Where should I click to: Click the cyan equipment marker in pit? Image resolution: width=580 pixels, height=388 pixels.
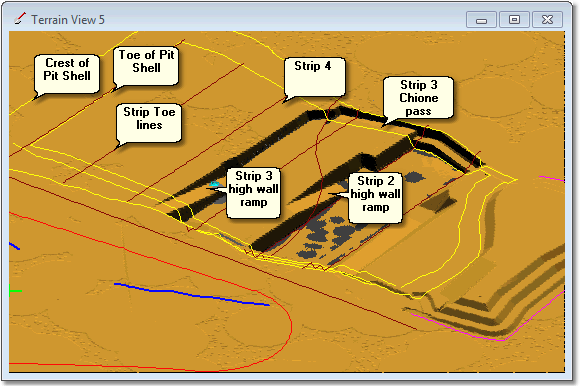click(x=214, y=184)
